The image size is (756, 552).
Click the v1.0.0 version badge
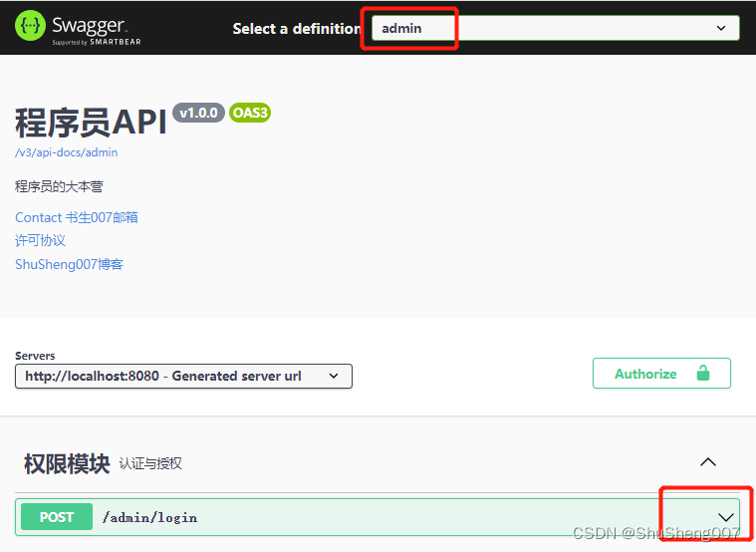tap(198, 113)
